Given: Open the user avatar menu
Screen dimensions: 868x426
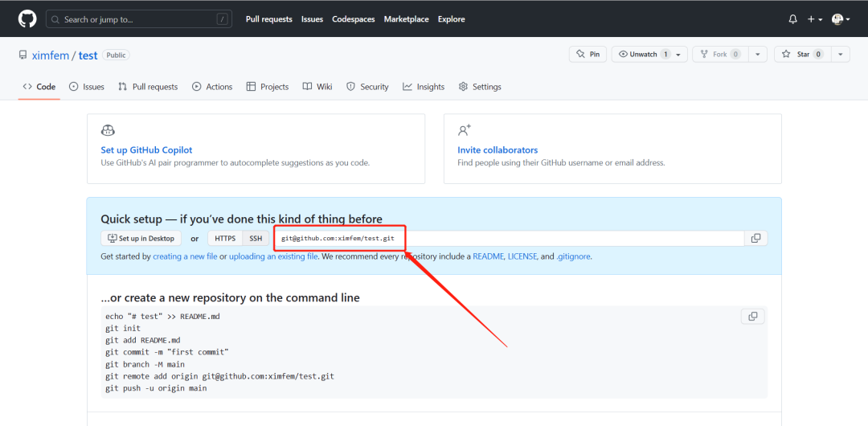Looking at the screenshot, I should (x=841, y=19).
